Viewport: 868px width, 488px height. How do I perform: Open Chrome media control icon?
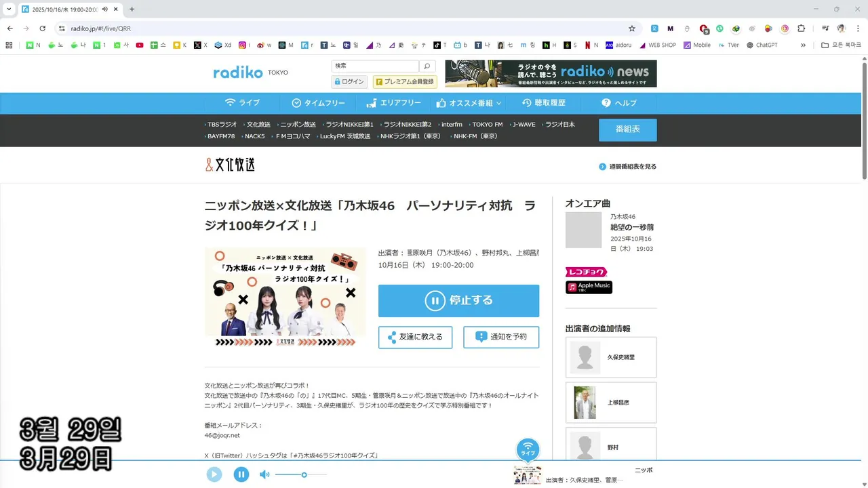click(825, 28)
